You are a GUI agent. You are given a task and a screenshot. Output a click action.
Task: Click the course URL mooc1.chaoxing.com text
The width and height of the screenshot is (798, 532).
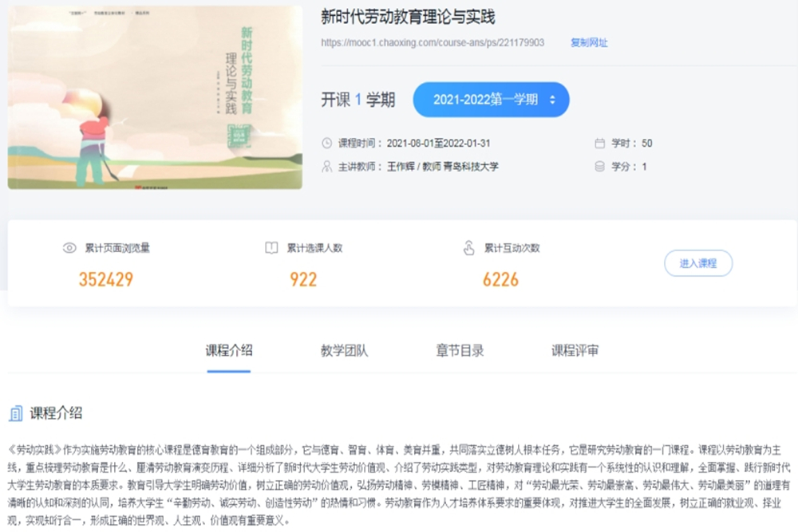click(x=433, y=43)
